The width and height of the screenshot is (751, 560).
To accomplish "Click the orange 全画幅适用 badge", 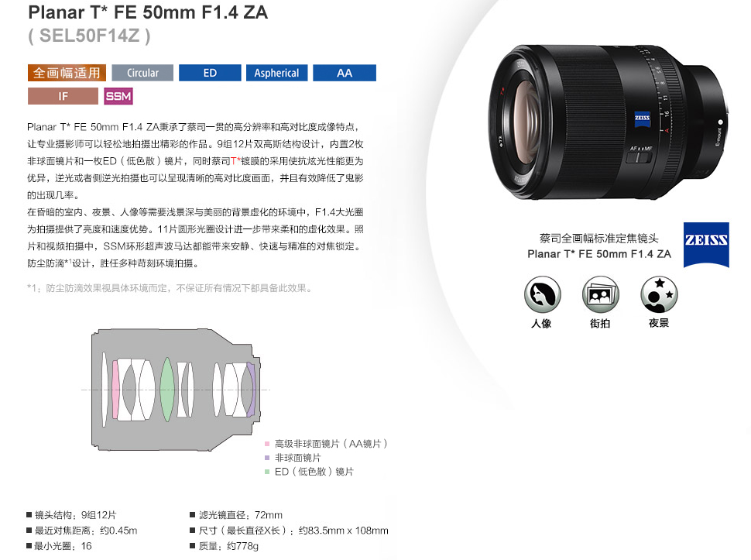I will (67, 73).
